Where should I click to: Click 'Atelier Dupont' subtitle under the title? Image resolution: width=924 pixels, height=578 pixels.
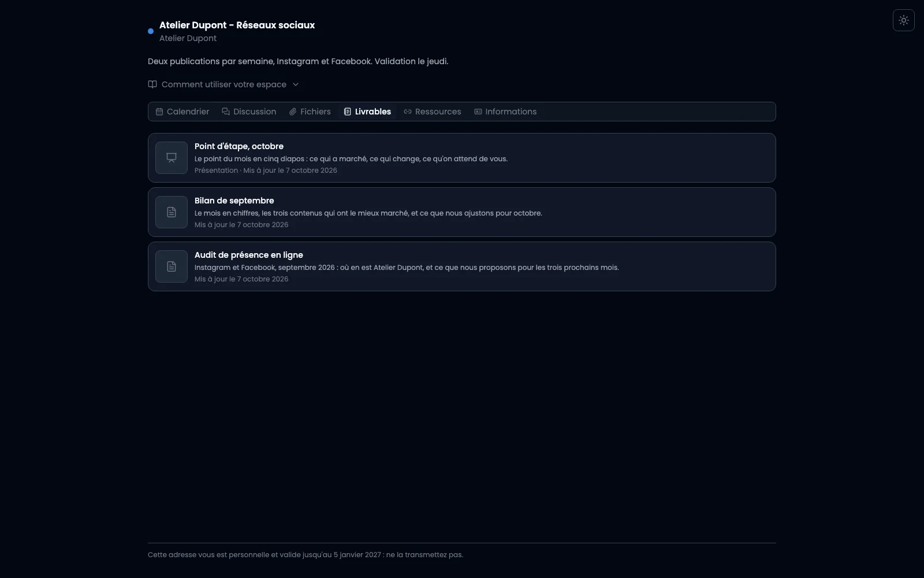tap(188, 38)
